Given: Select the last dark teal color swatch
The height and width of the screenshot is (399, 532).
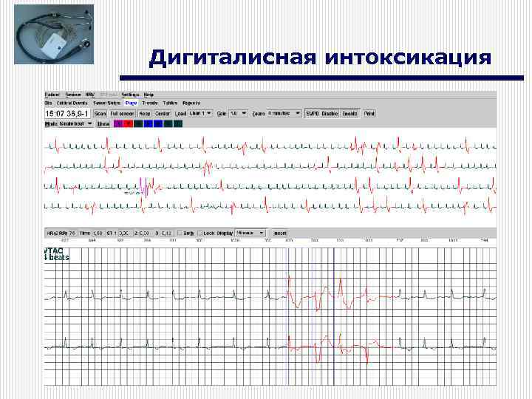Looking at the screenshot, I should tap(178, 124).
